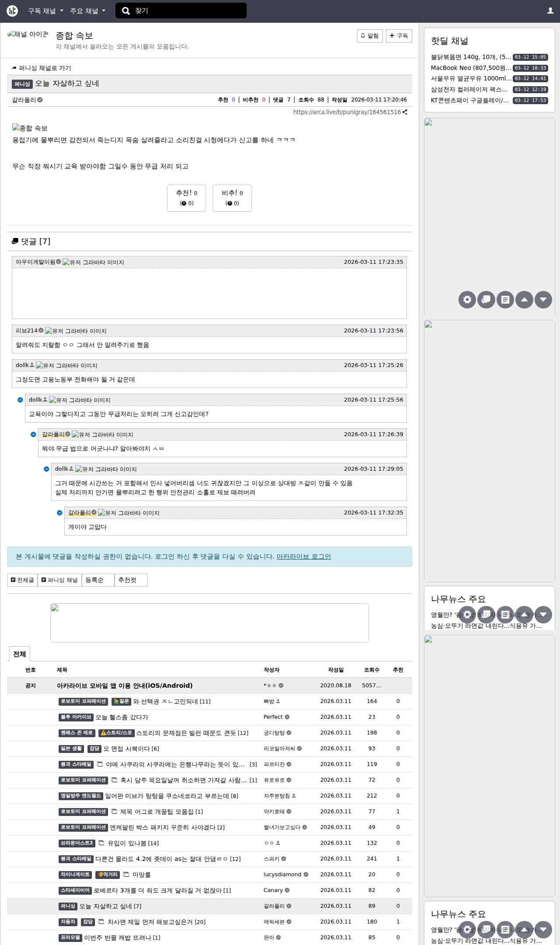Expand the 구독 채널 dropdown menu
Screen dimensions: 560x945
coord(45,11)
